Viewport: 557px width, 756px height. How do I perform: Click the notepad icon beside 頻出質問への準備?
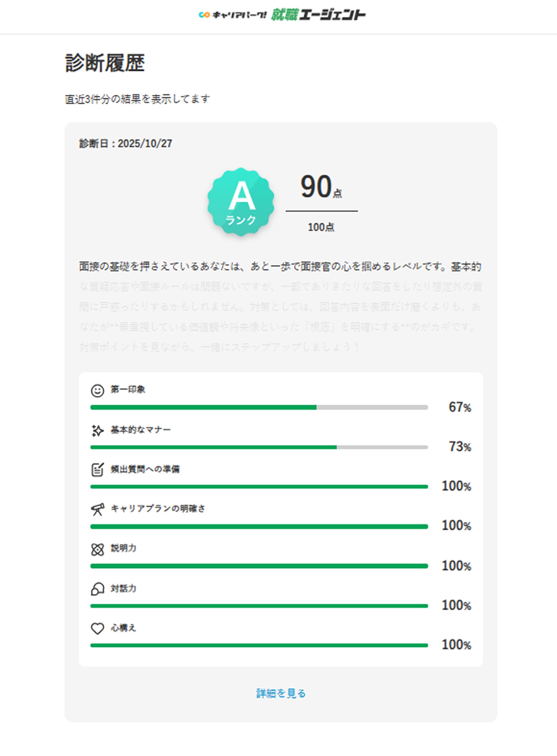[97, 470]
